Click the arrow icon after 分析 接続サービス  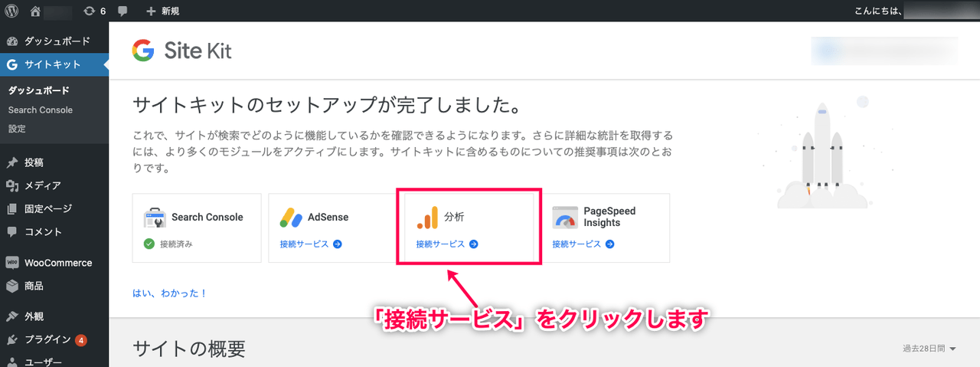(x=473, y=244)
